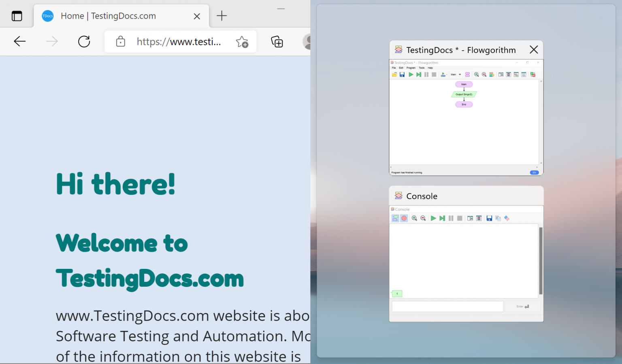Select the TestingDocs.com browser tab
This screenshot has height=364, width=622.
pos(108,16)
